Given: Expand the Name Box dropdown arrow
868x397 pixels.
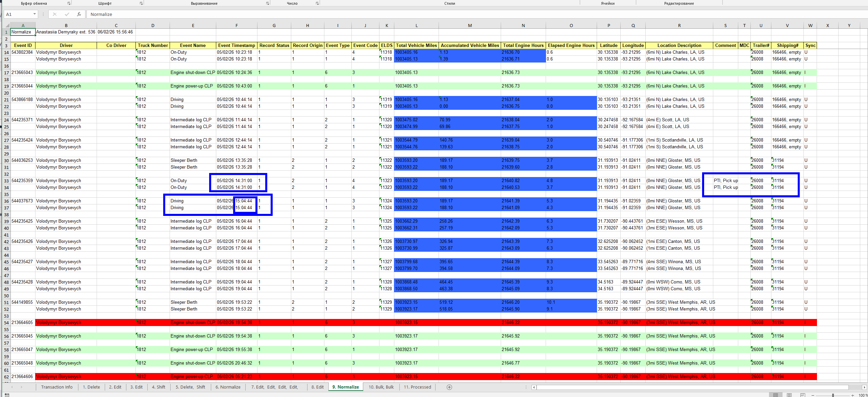Looking at the screenshot, I should pos(34,14).
